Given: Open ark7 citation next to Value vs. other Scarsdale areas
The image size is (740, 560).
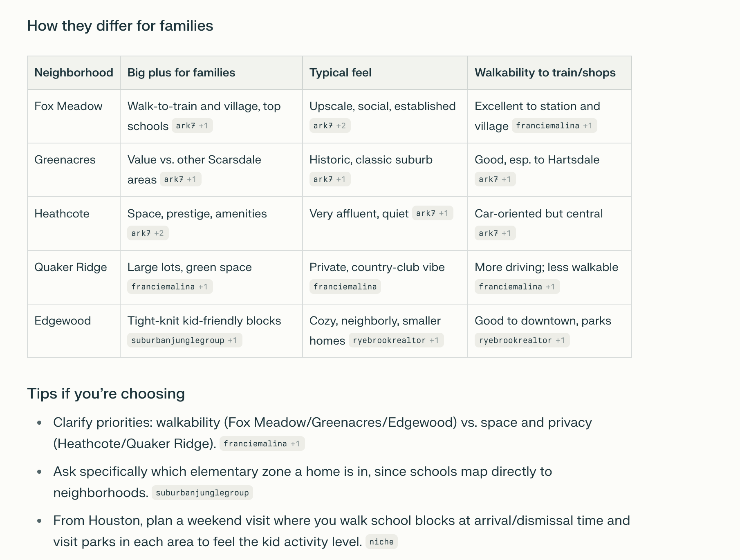Looking at the screenshot, I should pos(180,179).
